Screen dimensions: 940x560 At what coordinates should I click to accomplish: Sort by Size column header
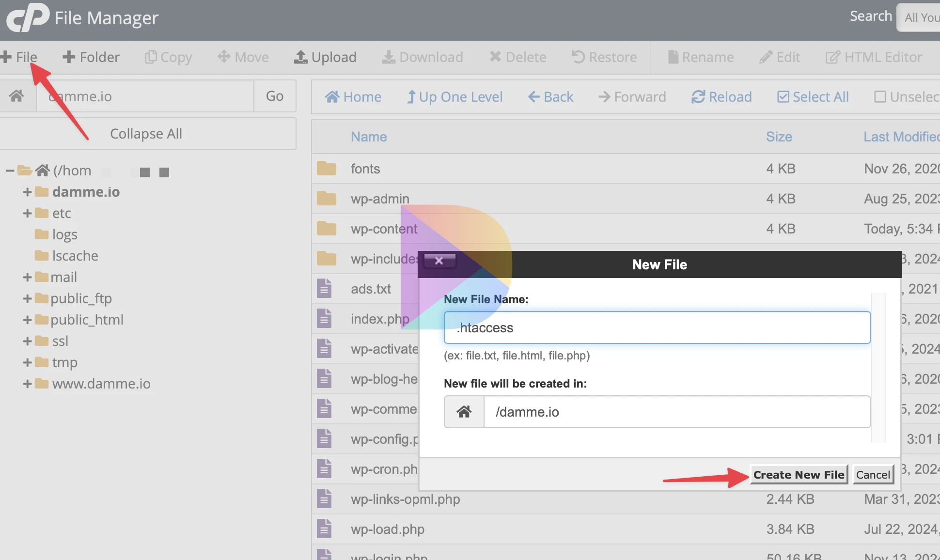point(779,137)
